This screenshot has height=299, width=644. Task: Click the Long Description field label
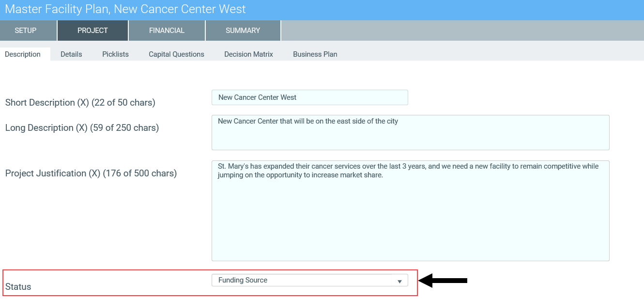82,128
